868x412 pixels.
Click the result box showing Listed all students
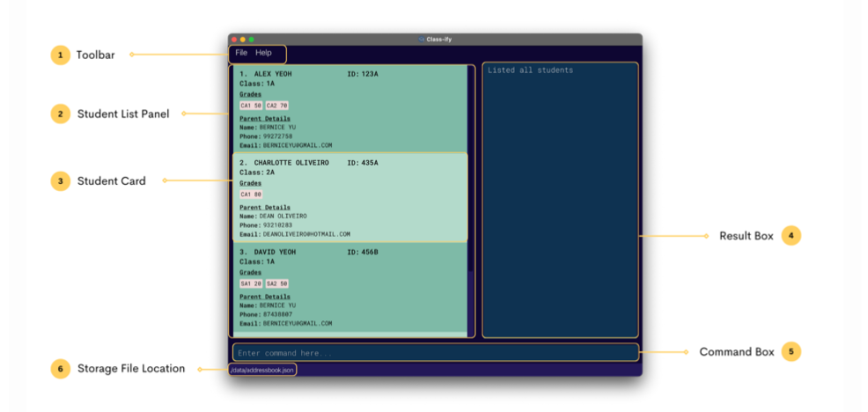pos(560,200)
